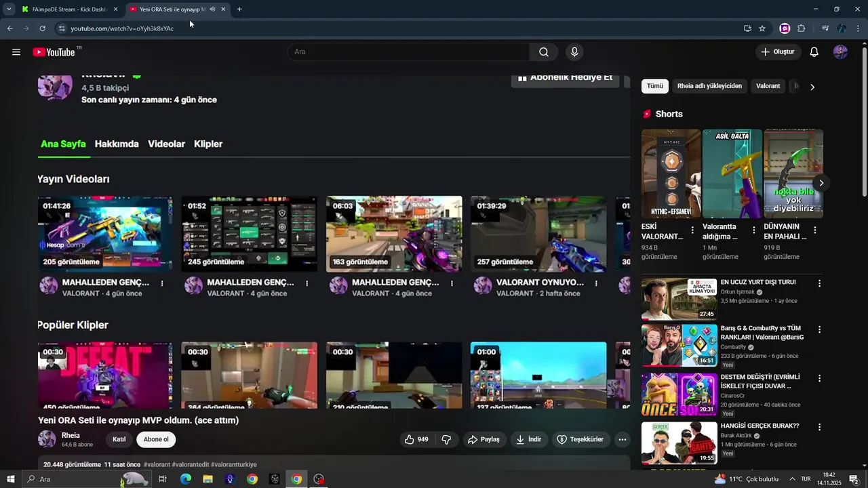Show hidden system tray icons chevron
The height and width of the screenshot is (488, 868).
point(792,479)
